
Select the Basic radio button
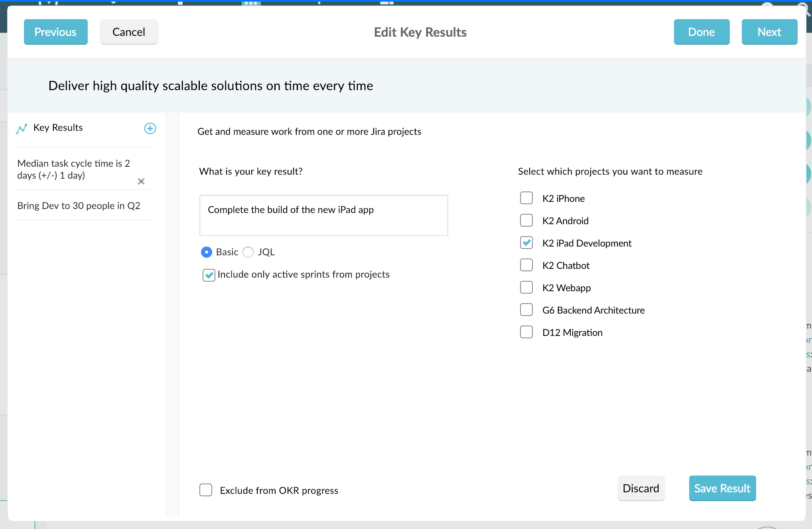pos(207,252)
